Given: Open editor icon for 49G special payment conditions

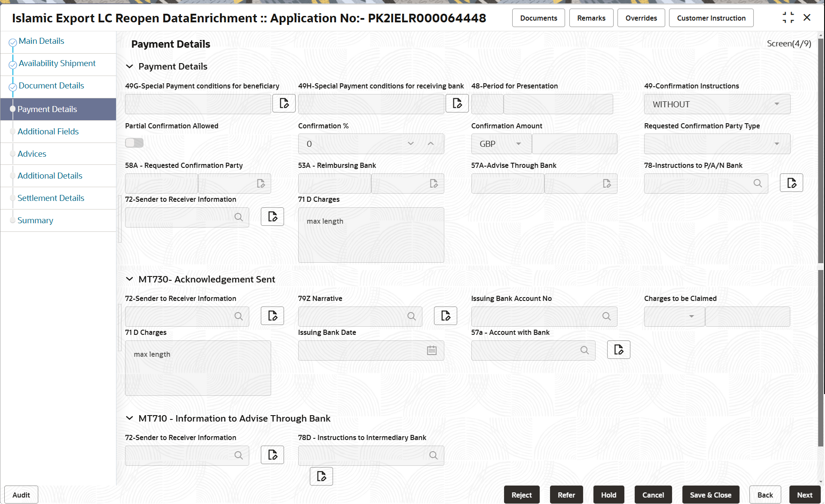Looking at the screenshot, I should pyautogui.click(x=284, y=103).
